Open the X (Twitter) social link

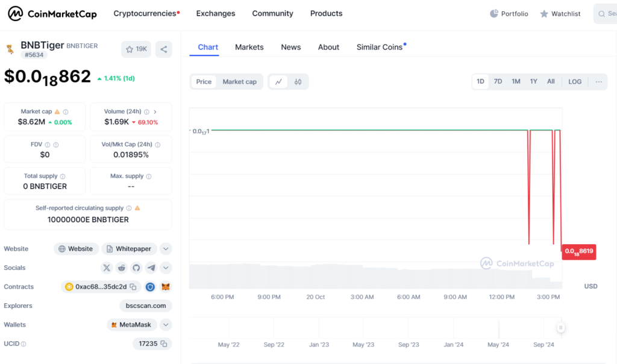(107, 268)
